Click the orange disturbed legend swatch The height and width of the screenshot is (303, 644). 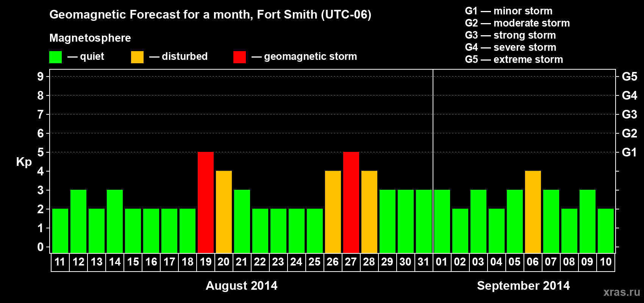pos(137,57)
